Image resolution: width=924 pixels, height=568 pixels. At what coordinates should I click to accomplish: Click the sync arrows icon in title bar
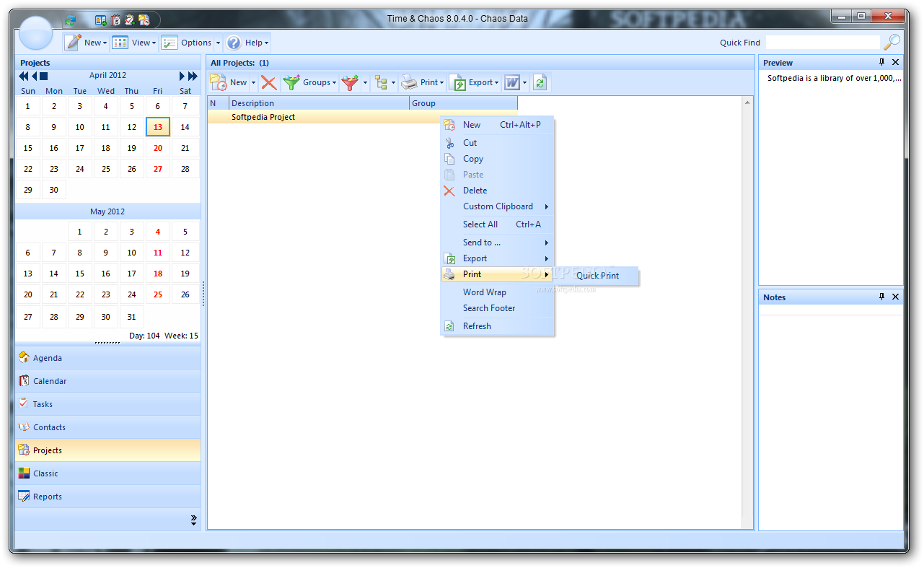pyautogui.click(x=70, y=20)
